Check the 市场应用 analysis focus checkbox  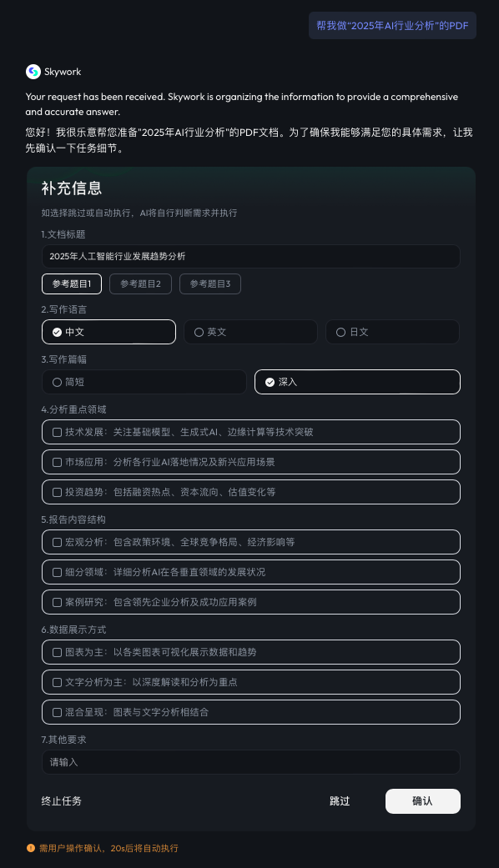click(251, 462)
